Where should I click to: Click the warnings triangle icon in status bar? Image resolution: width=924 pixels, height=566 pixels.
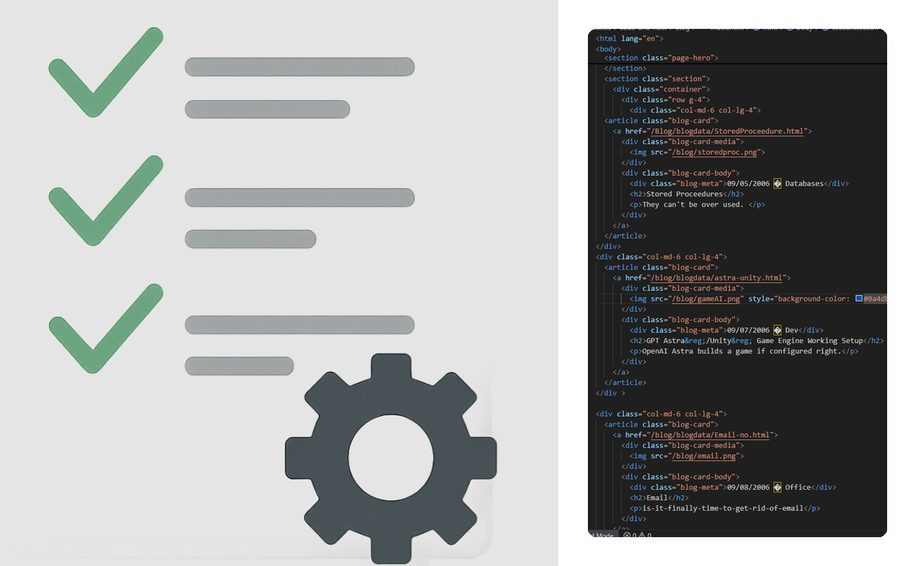(x=642, y=536)
